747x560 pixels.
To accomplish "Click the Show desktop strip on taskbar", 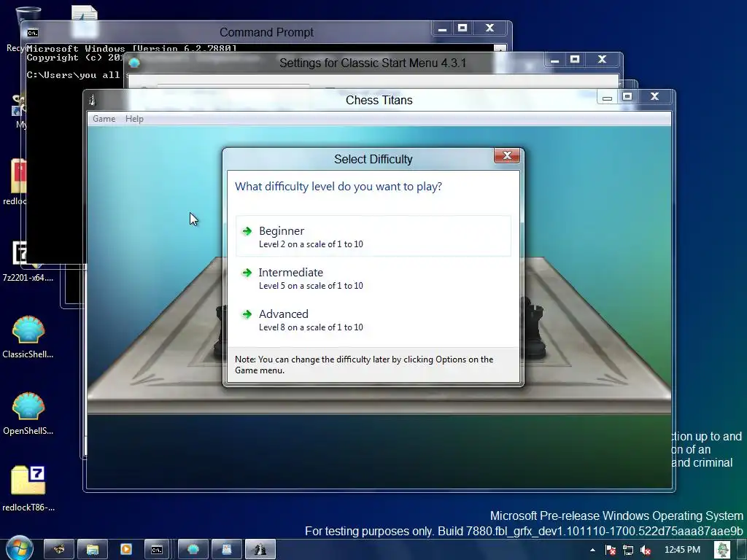I will [x=741, y=550].
